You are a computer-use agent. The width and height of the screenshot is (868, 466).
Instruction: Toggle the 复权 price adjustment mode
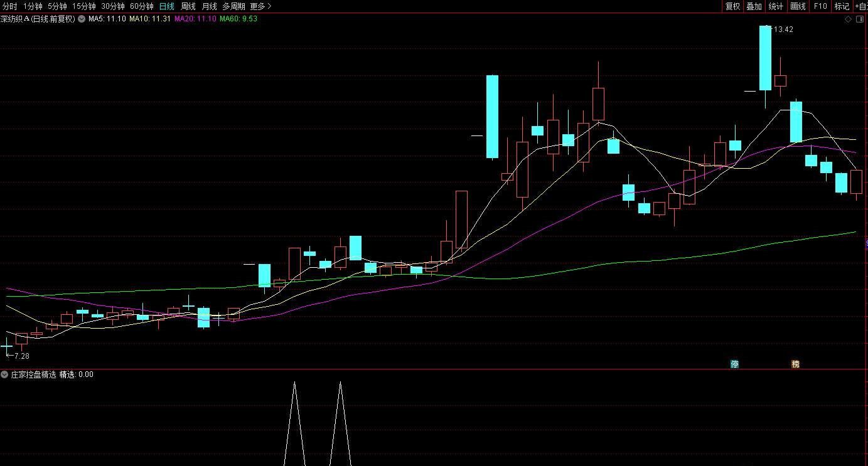(x=732, y=6)
